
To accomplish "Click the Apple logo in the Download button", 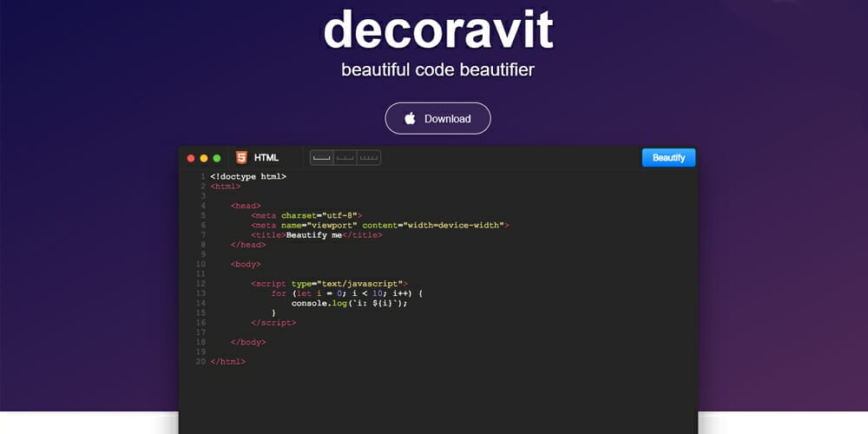I will 411,118.
